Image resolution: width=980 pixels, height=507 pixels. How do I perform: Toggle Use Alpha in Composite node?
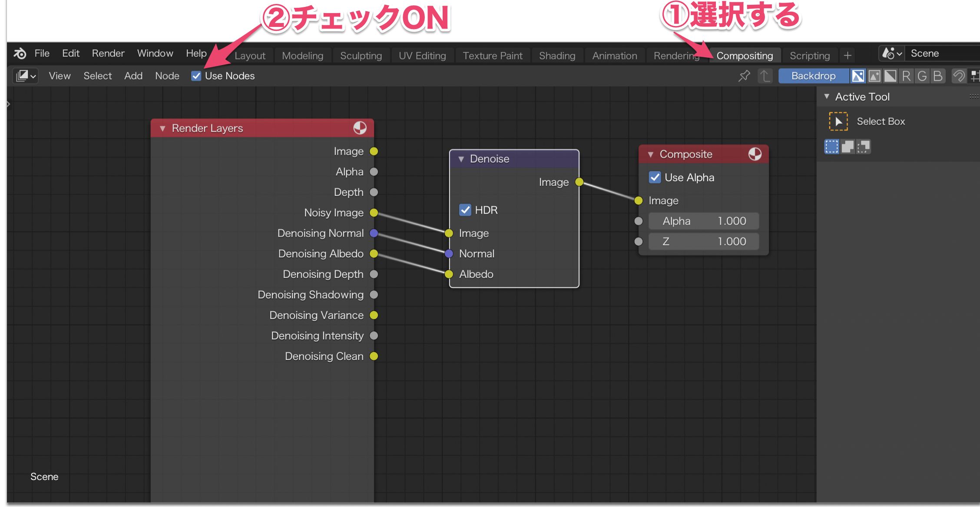pyautogui.click(x=655, y=178)
